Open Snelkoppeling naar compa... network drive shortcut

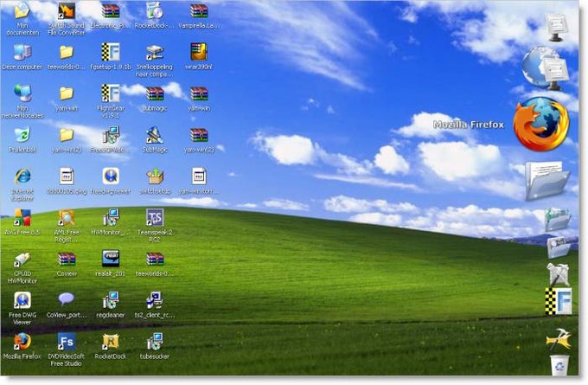155,53
